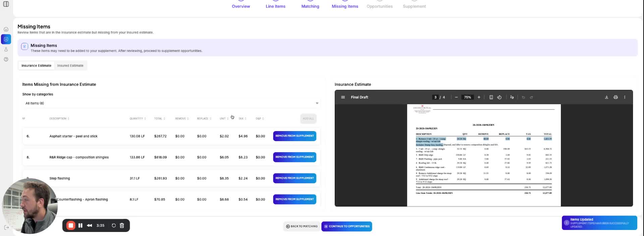This screenshot has height=236, width=644.
Task: Click the 3:35 recording timer
Action: coord(100,226)
